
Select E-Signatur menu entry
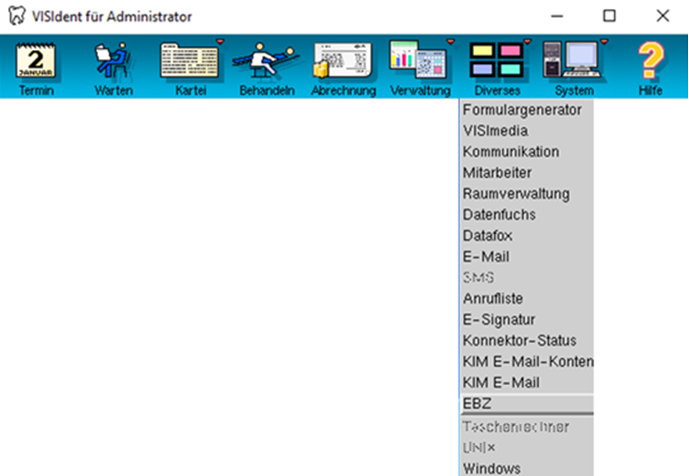pyautogui.click(x=526, y=320)
